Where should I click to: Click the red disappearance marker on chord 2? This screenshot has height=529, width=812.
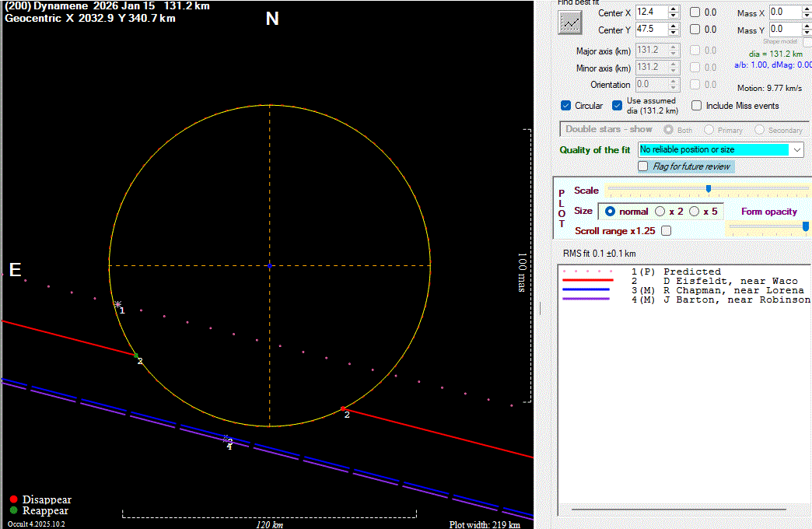343,408
